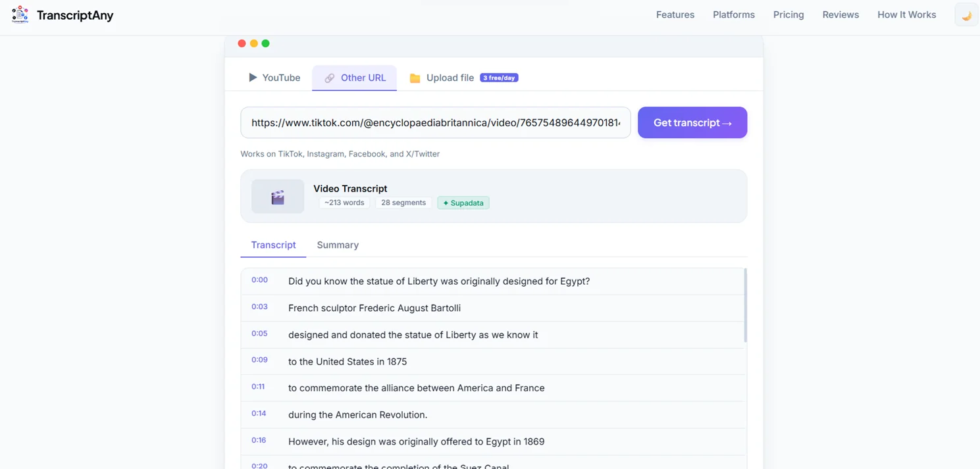Switch to the YouTube tab
This screenshot has height=469, width=980.
pos(274,78)
